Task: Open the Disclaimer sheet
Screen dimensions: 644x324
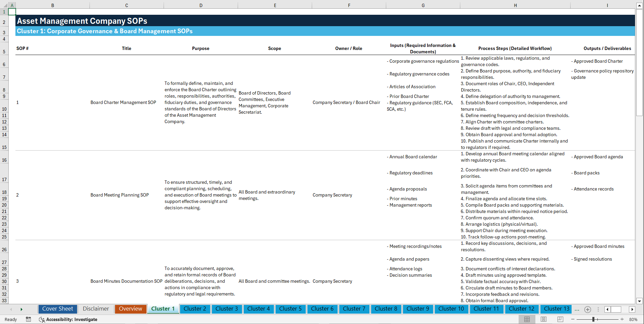Action: point(96,309)
